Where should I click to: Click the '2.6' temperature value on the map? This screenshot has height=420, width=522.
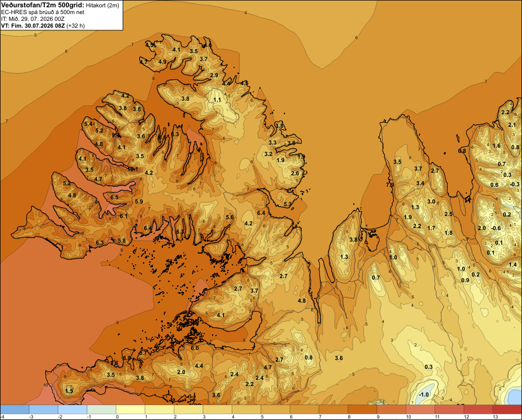[294, 173]
